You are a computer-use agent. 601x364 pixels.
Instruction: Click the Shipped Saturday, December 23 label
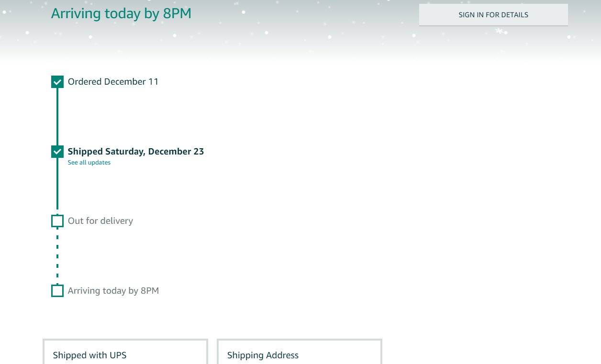[136, 152]
